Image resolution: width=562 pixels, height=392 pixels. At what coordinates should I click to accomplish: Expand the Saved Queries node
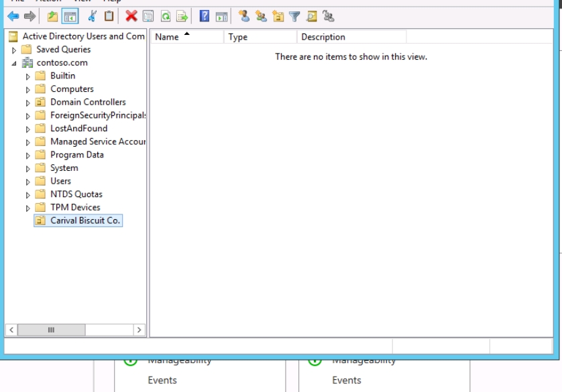[x=14, y=50]
